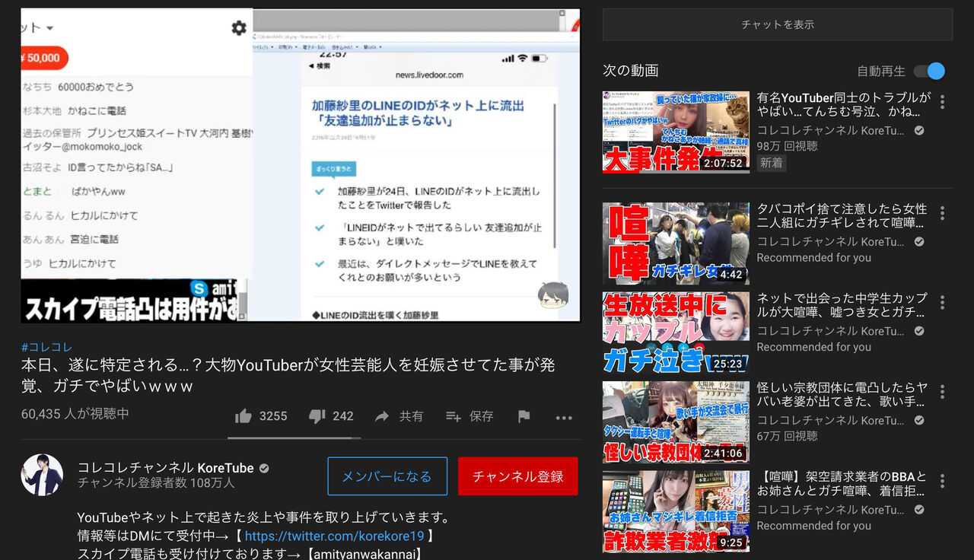
Task: Select the 60,435 人が視聴中 viewer count
Action: coord(75,414)
